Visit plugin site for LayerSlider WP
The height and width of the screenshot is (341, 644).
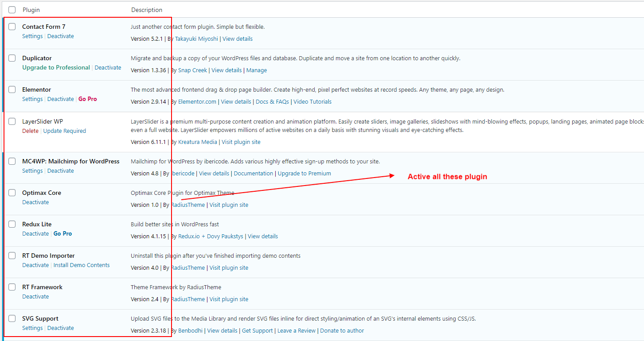click(x=241, y=142)
